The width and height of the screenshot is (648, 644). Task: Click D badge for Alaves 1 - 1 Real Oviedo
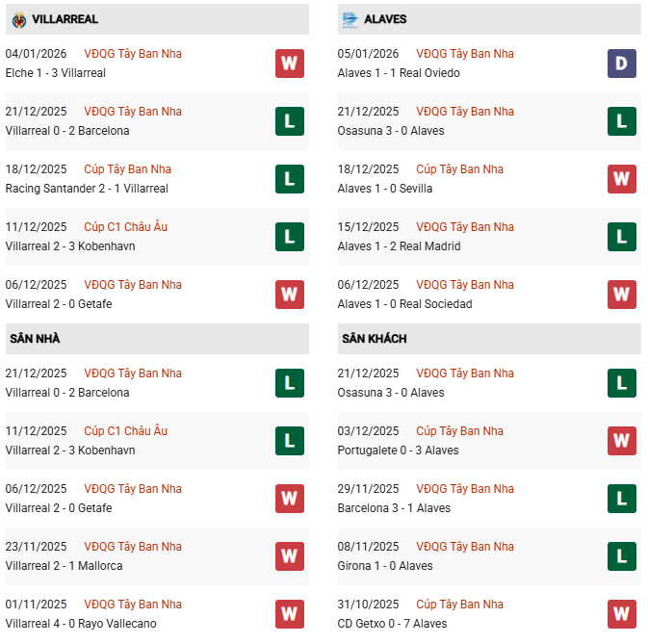tap(621, 64)
